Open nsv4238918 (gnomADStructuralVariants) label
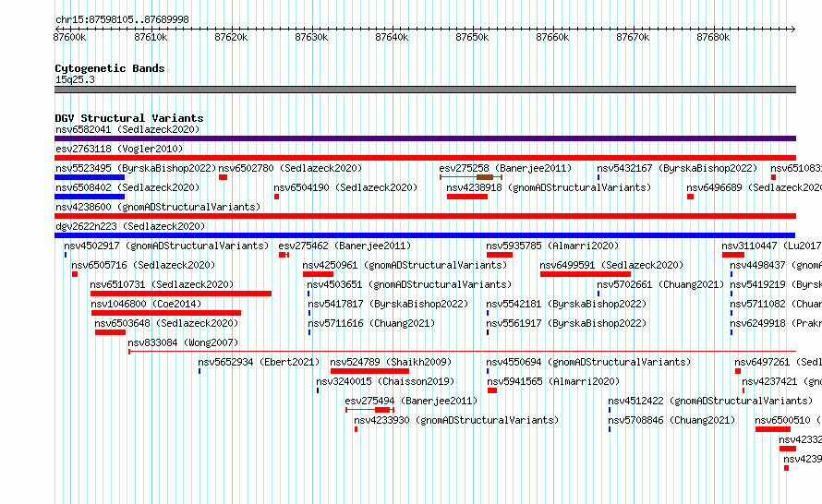The image size is (822, 504). pyautogui.click(x=549, y=187)
